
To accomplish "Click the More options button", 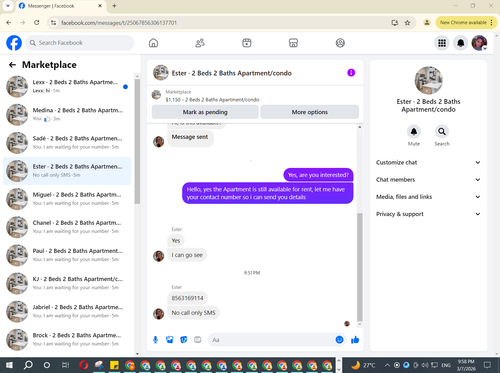I will point(310,112).
